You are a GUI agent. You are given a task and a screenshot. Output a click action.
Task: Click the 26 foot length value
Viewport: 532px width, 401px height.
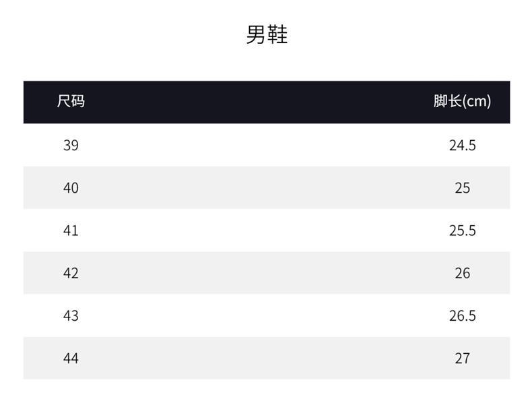pyautogui.click(x=462, y=273)
